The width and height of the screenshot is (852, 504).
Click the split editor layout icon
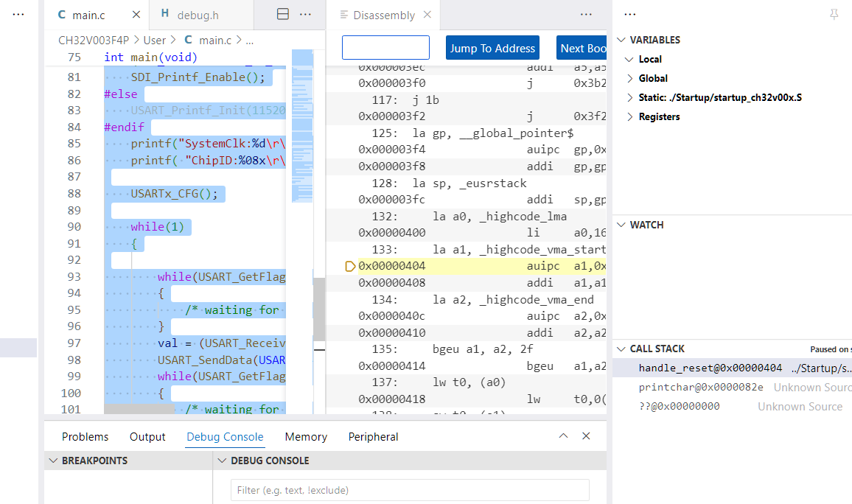(282, 15)
